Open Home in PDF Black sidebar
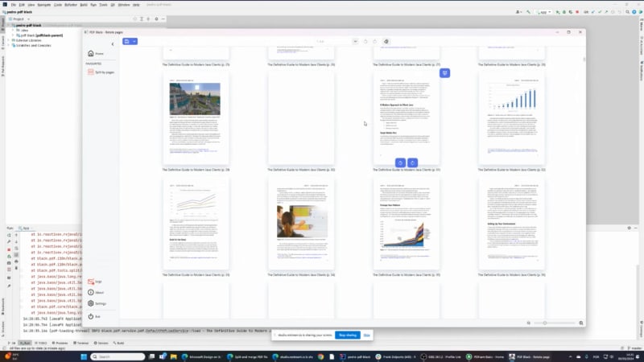 96,53
